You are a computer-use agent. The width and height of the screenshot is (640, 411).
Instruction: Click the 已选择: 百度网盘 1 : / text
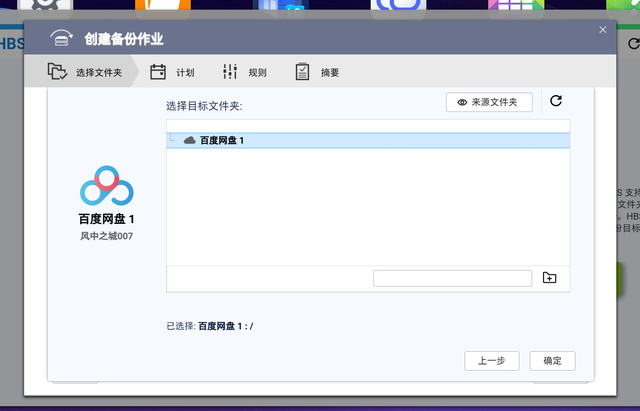(210, 326)
